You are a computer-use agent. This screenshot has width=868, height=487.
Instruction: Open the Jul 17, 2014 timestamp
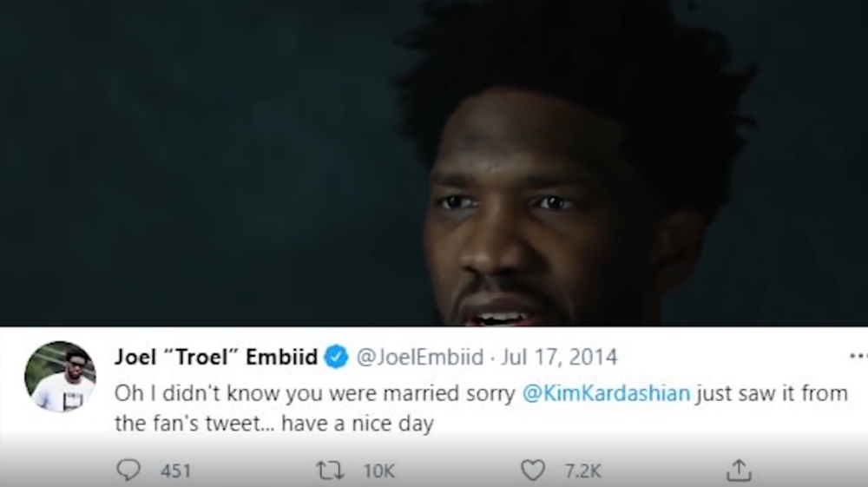[x=559, y=357]
